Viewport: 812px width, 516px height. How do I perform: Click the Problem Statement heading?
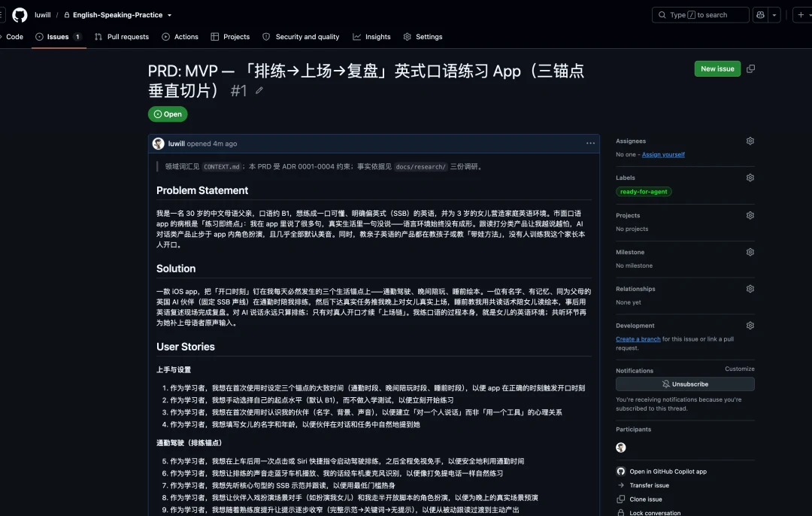click(202, 190)
